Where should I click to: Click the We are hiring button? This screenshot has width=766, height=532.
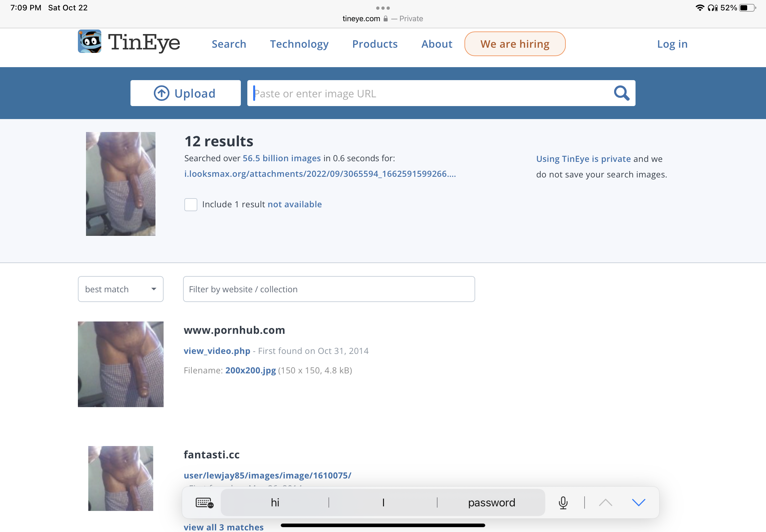click(x=514, y=44)
